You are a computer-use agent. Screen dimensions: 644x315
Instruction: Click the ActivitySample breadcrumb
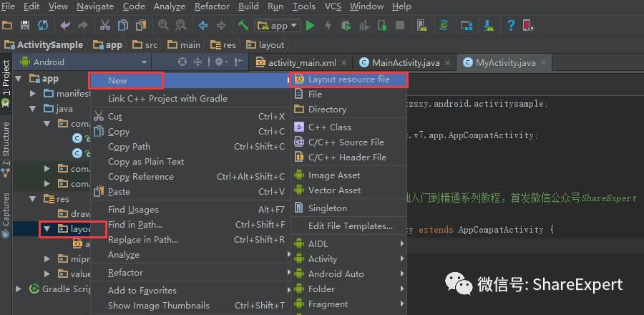43,45
